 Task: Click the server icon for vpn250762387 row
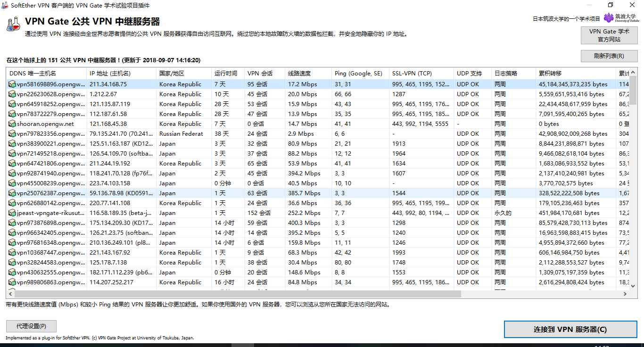(x=12, y=193)
